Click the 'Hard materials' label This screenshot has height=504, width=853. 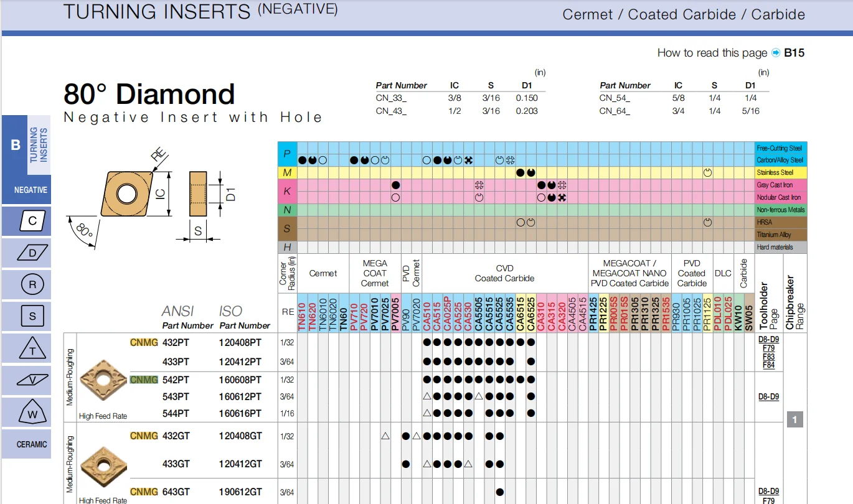tap(780, 247)
